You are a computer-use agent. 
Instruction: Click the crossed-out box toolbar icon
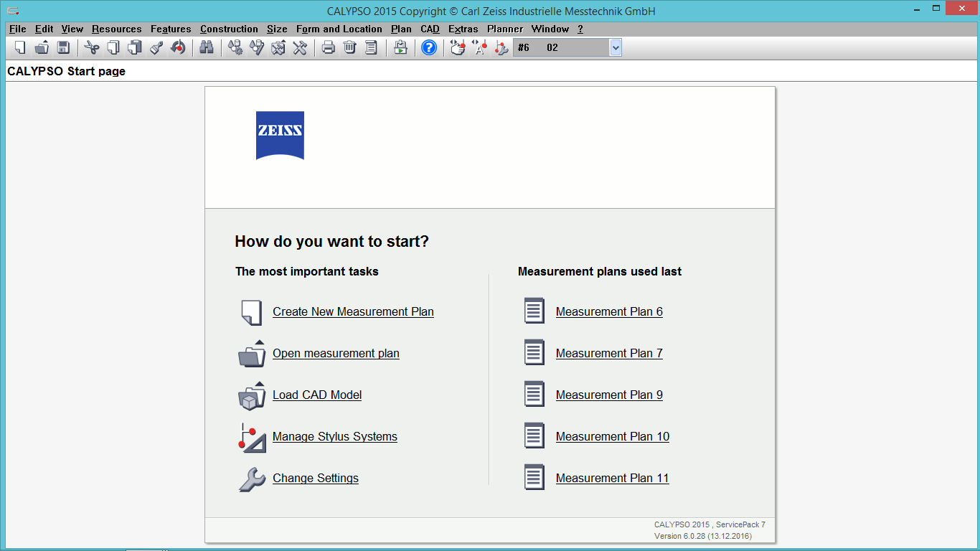[278, 47]
